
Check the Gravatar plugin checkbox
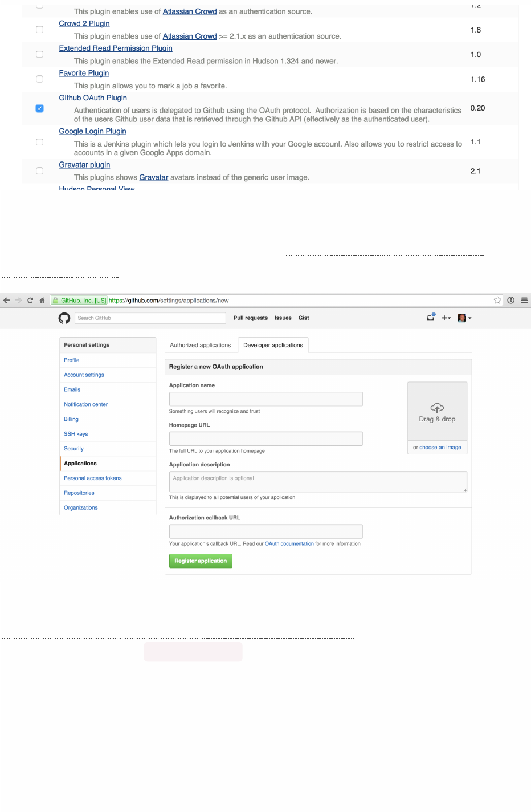pos(39,170)
